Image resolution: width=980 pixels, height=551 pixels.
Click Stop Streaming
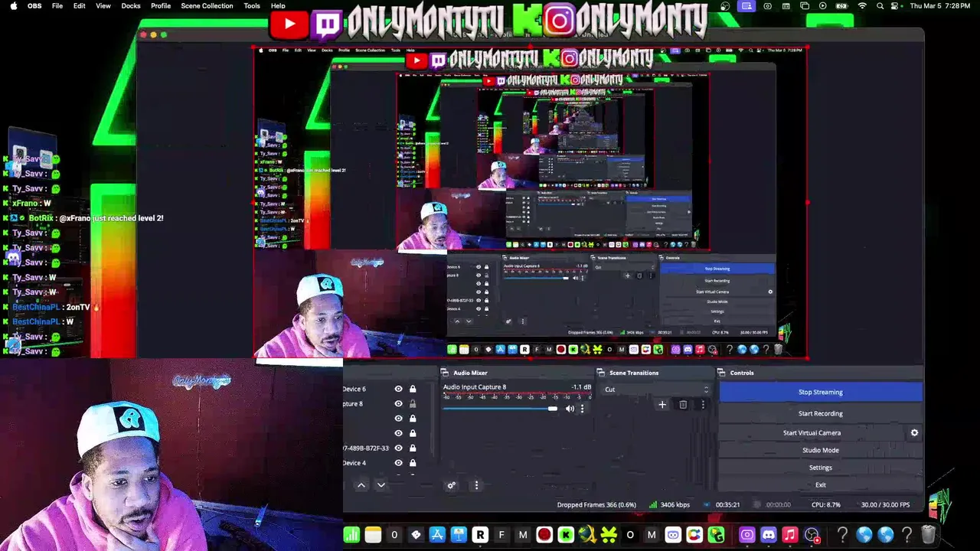tap(821, 393)
